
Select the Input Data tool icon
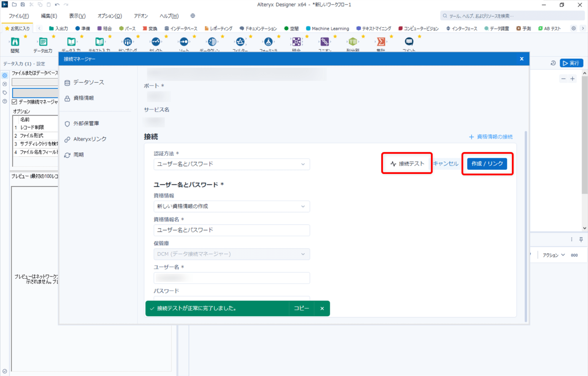pos(71,42)
